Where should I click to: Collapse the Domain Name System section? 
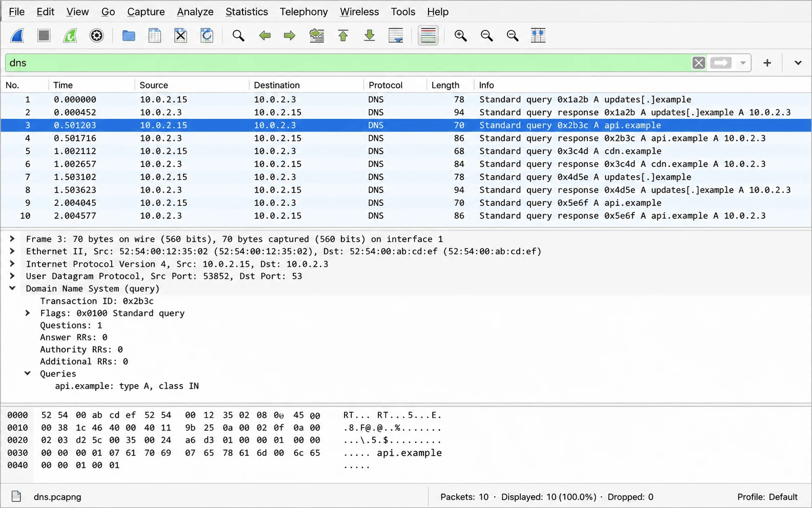[x=12, y=288]
